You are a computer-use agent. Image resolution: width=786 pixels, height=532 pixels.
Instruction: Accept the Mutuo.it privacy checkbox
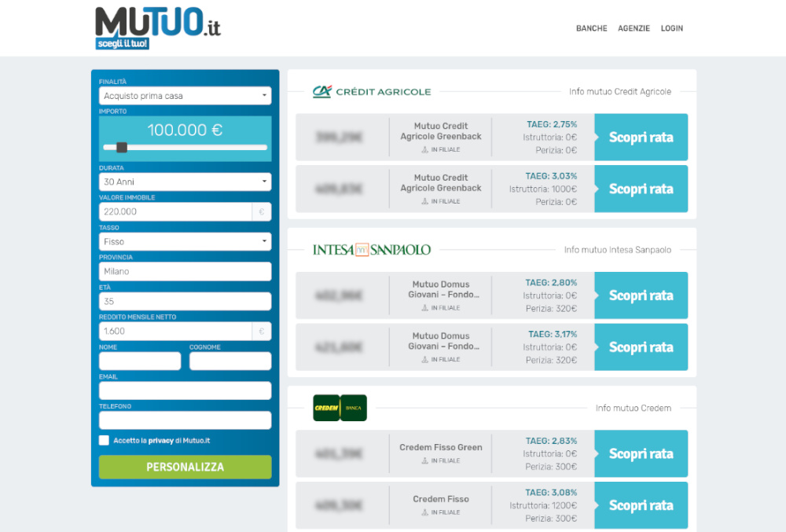point(104,441)
